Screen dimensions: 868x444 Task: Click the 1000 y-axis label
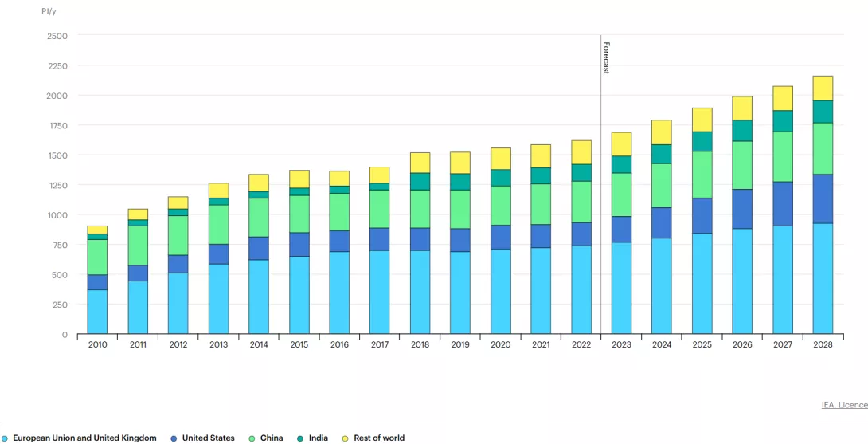pyautogui.click(x=57, y=215)
